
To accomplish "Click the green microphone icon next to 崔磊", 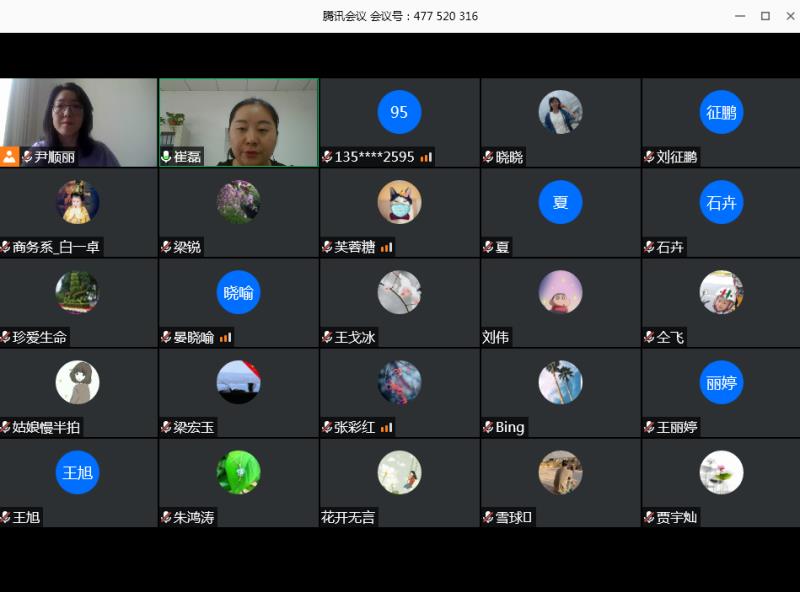I will tap(166, 157).
